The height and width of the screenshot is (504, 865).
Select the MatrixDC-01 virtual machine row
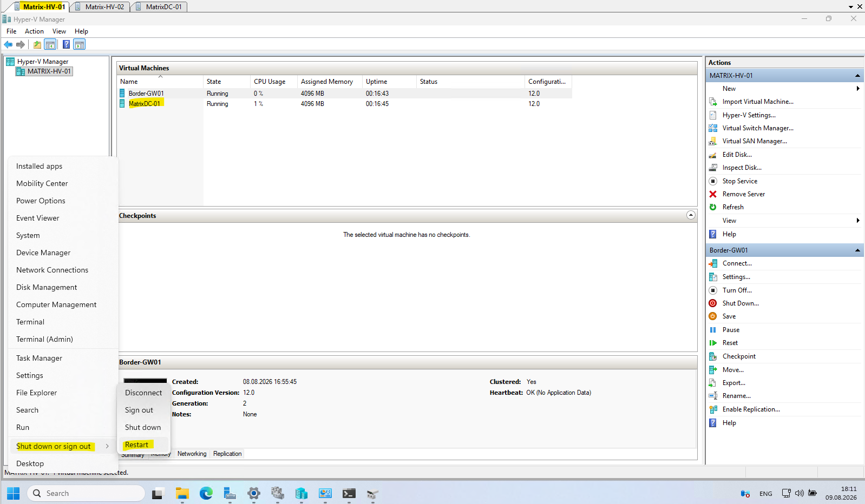pos(345,104)
